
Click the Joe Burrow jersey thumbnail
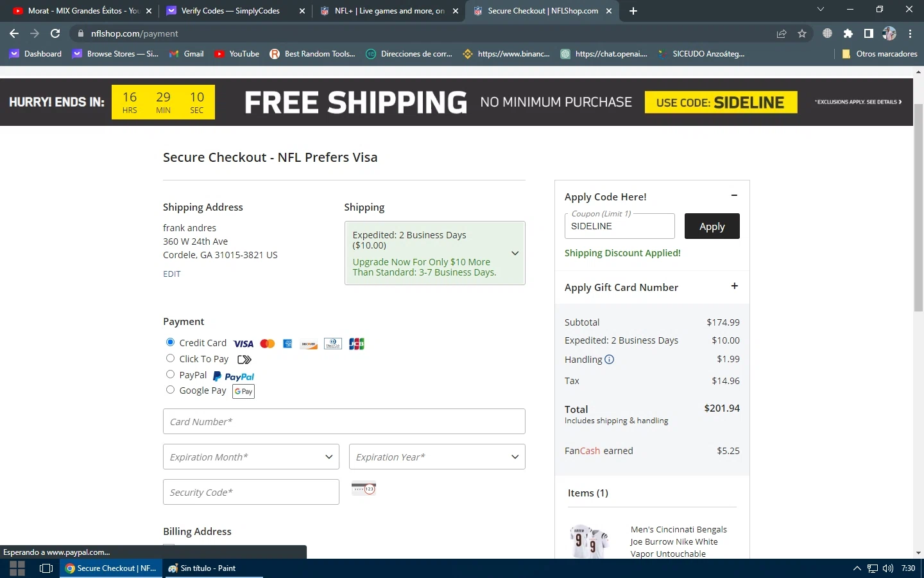[589, 541]
